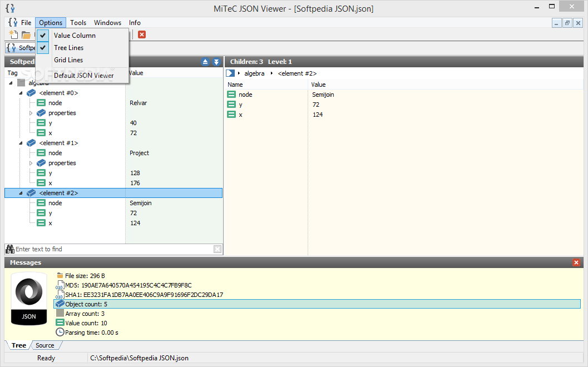
Task: Click the SHA1 hash file icon
Action: click(x=60, y=295)
